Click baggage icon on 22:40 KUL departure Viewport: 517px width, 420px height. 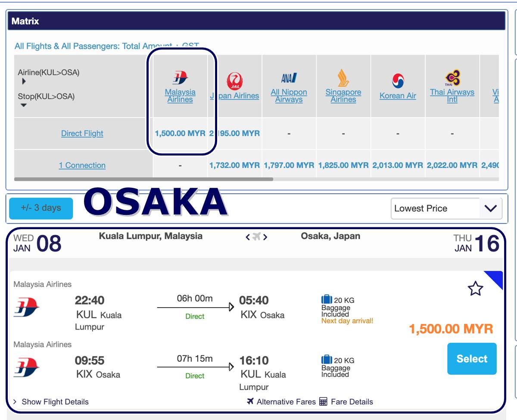[x=327, y=300]
